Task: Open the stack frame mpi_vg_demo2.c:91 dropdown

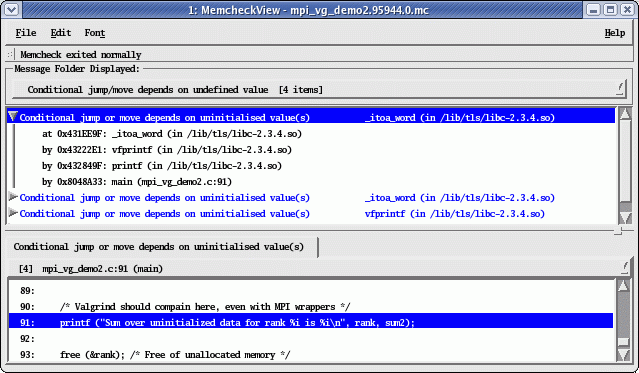Action: pyautogui.click(x=319, y=269)
